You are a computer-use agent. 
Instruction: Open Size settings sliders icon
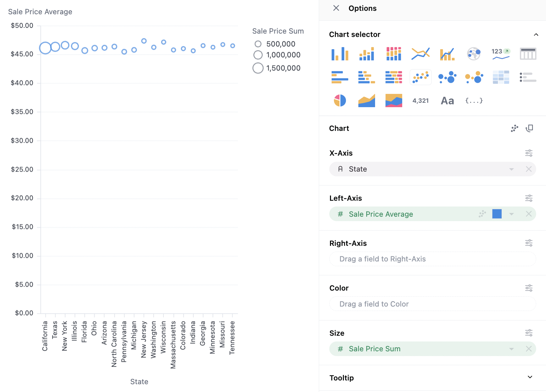coord(529,333)
